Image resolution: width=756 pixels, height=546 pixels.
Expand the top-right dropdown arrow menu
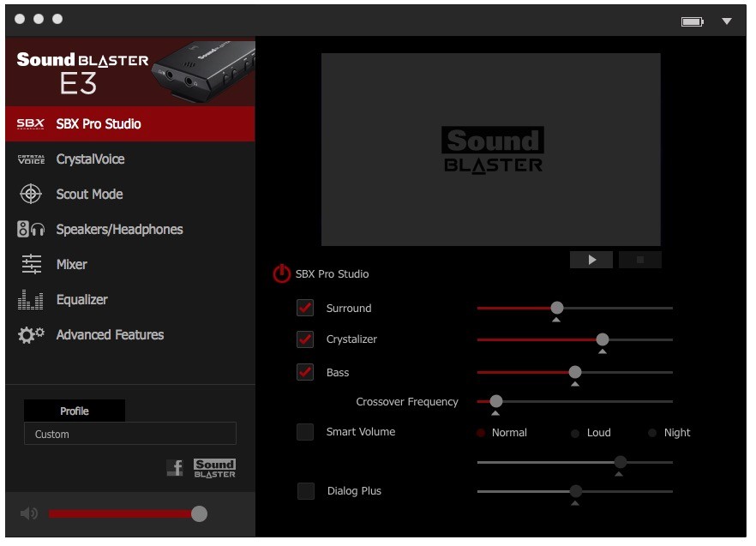727,21
